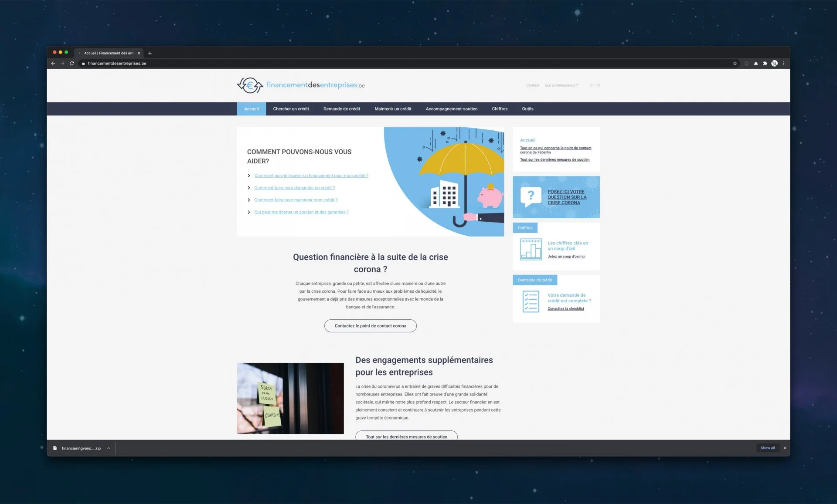Click chevron beside trouver un financement link
Screen dimensions: 837x504
click(249, 176)
